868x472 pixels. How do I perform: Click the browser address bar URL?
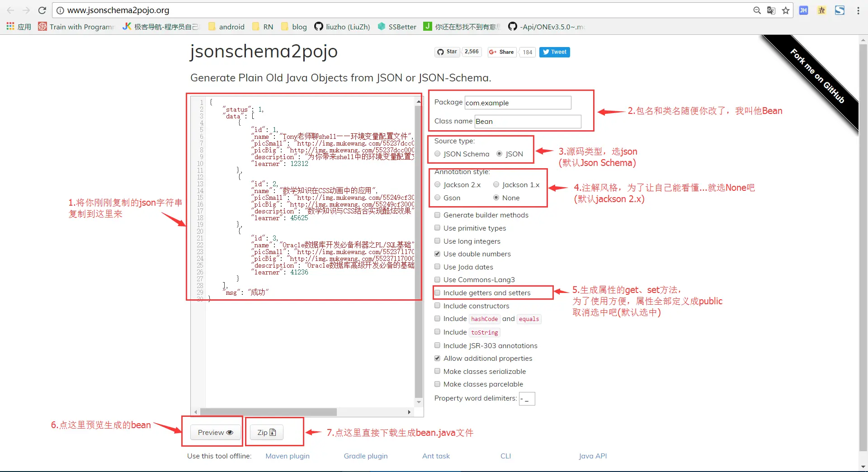click(x=118, y=10)
